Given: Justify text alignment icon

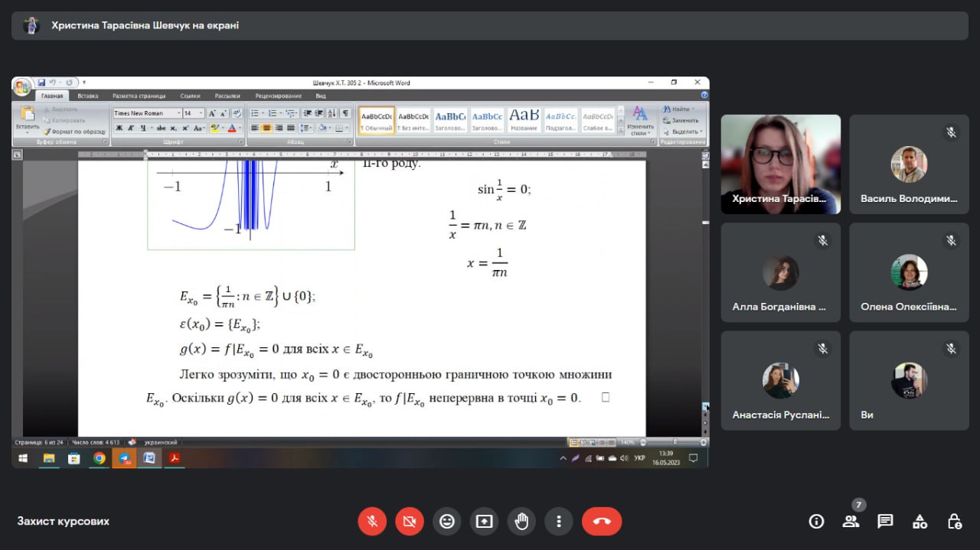Looking at the screenshot, I should pos(291,128).
